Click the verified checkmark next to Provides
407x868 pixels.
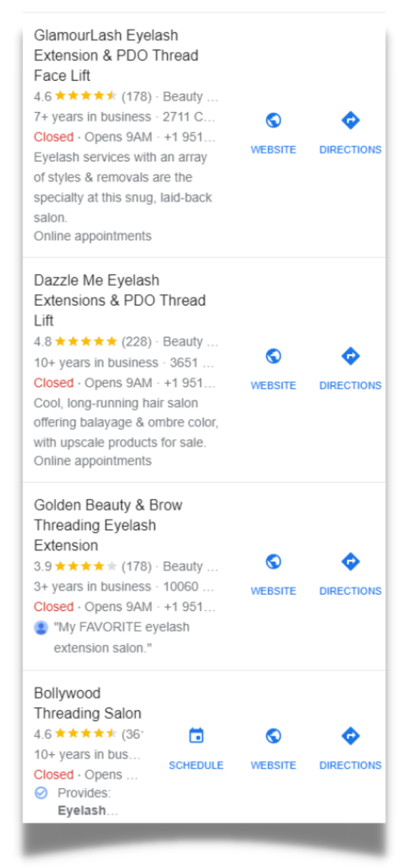41,793
